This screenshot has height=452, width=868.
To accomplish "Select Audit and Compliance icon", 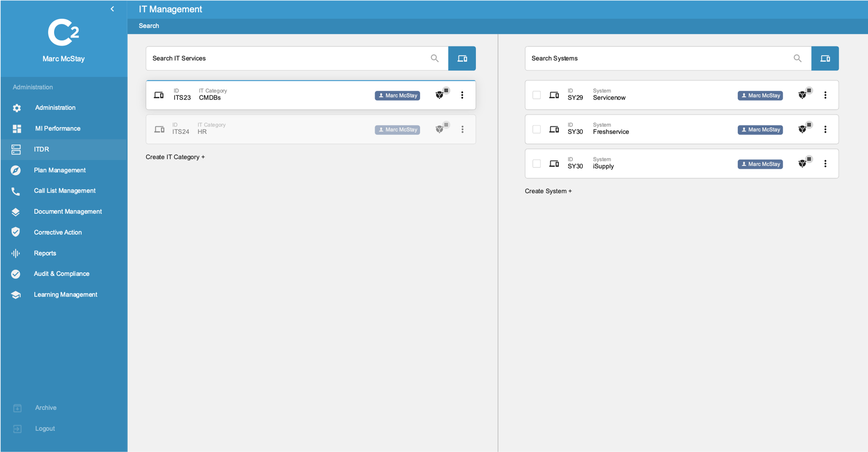I will click(16, 273).
